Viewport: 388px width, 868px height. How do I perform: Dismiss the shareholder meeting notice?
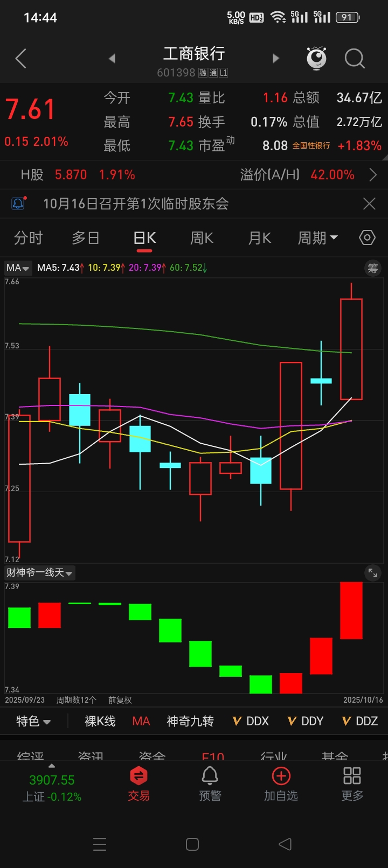point(369,204)
